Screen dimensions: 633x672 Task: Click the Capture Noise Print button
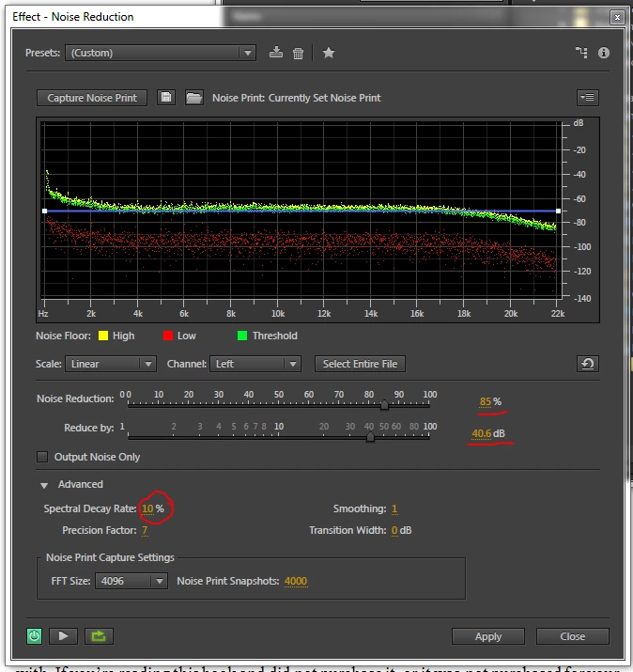(92, 98)
